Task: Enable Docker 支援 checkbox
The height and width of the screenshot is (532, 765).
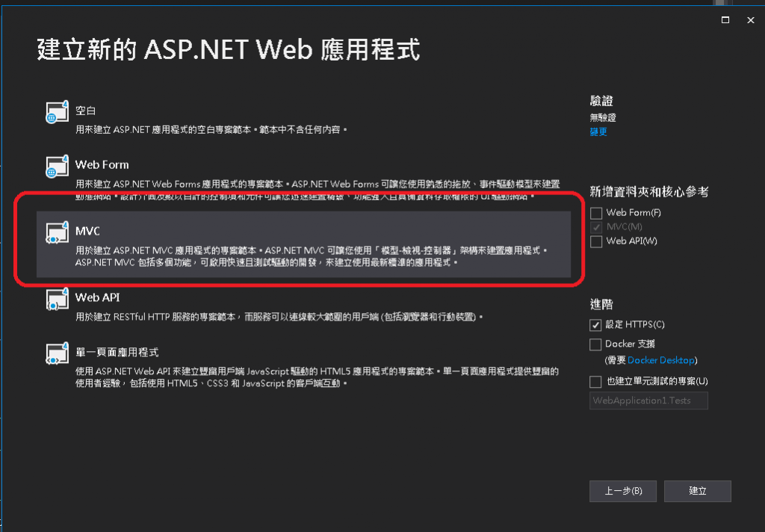Action: coord(595,344)
